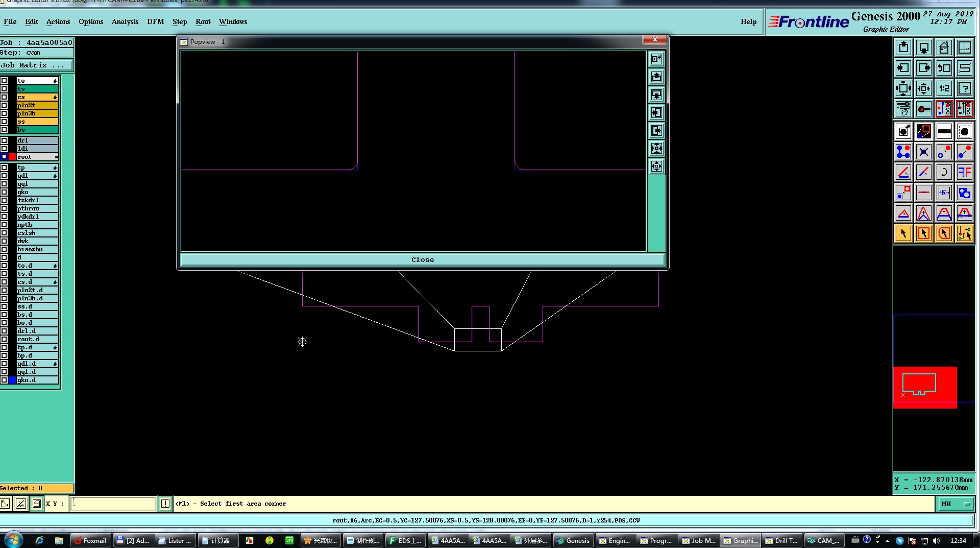Click the blue color swatch of gko.d layer
The width and height of the screenshot is (980, 548).
click(12, 380)
